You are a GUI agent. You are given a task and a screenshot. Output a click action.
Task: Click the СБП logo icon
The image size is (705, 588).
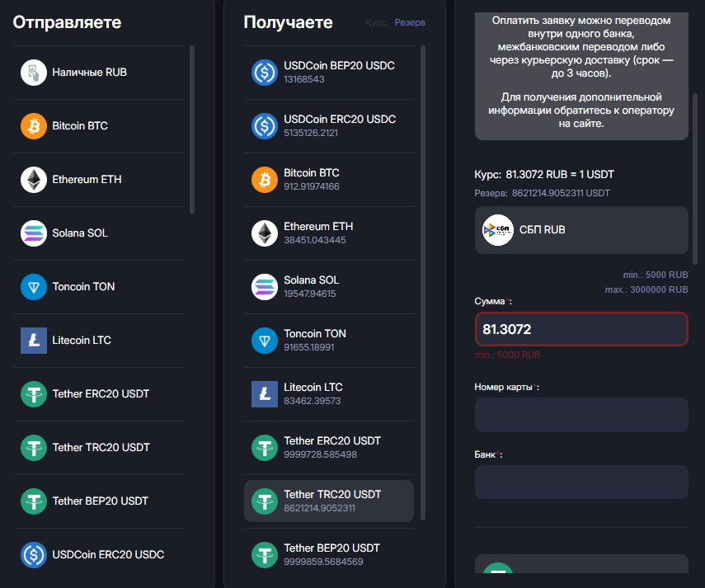tap(498, 230)
